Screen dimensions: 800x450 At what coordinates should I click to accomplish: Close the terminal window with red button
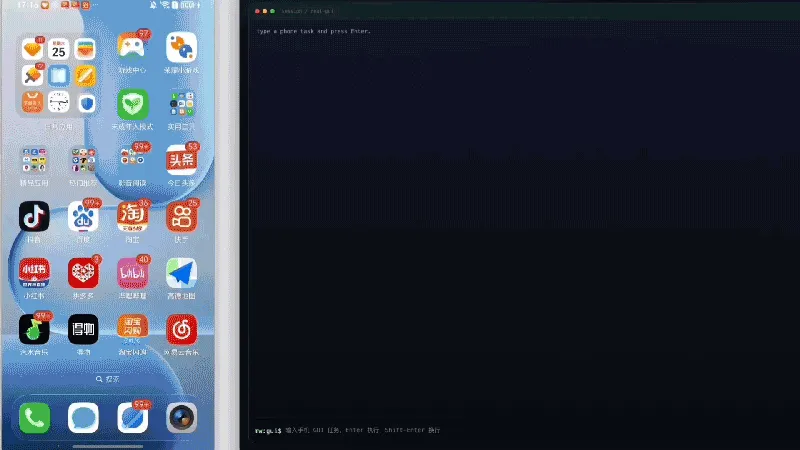pyautogui.click(x=257, y=11)
